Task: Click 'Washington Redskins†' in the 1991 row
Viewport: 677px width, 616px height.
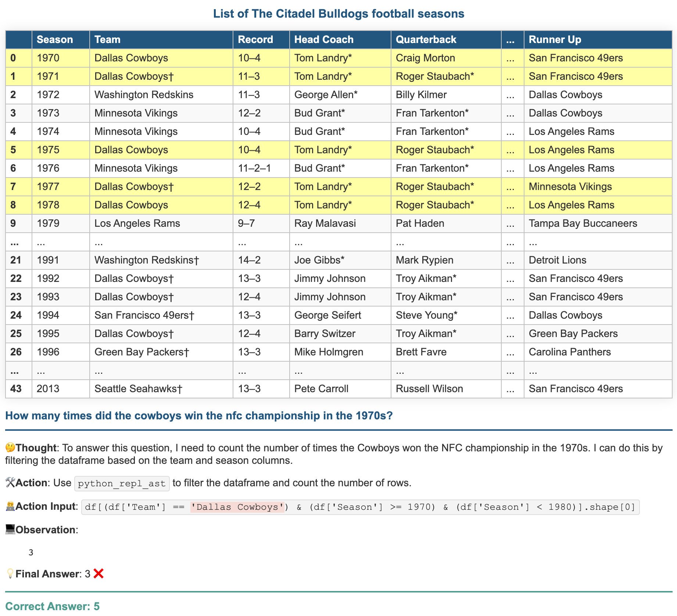Action: click(161, 260)
